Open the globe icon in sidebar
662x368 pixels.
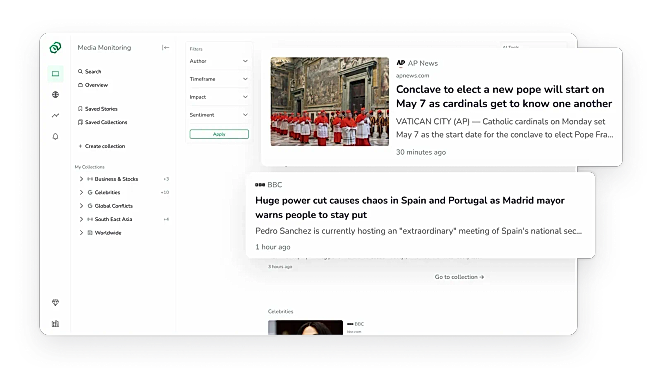click(55, 95)
